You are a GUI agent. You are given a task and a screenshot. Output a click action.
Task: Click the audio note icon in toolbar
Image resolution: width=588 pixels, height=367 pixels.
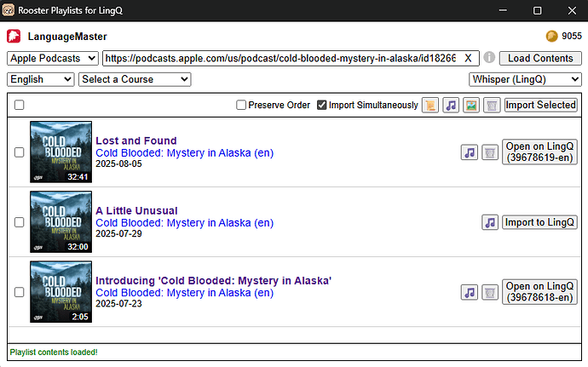click(x=451, y=106)
